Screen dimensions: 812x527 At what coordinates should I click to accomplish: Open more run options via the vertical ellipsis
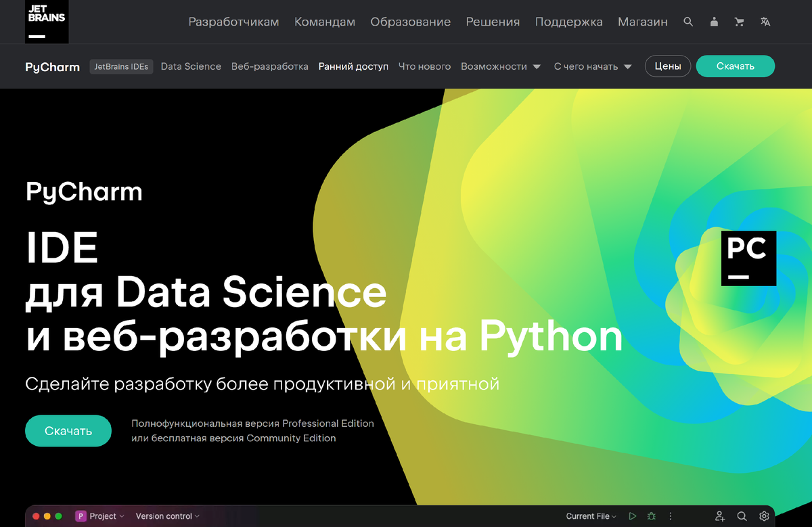[x=671, y=515]
